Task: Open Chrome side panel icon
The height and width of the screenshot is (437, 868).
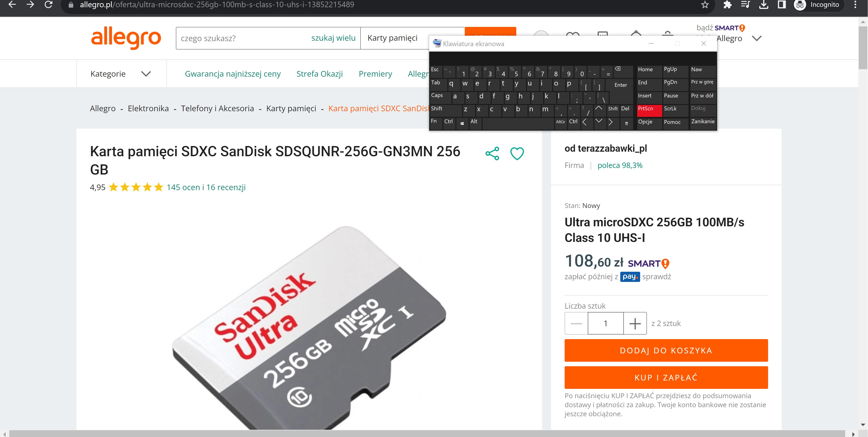Action: 781,5
